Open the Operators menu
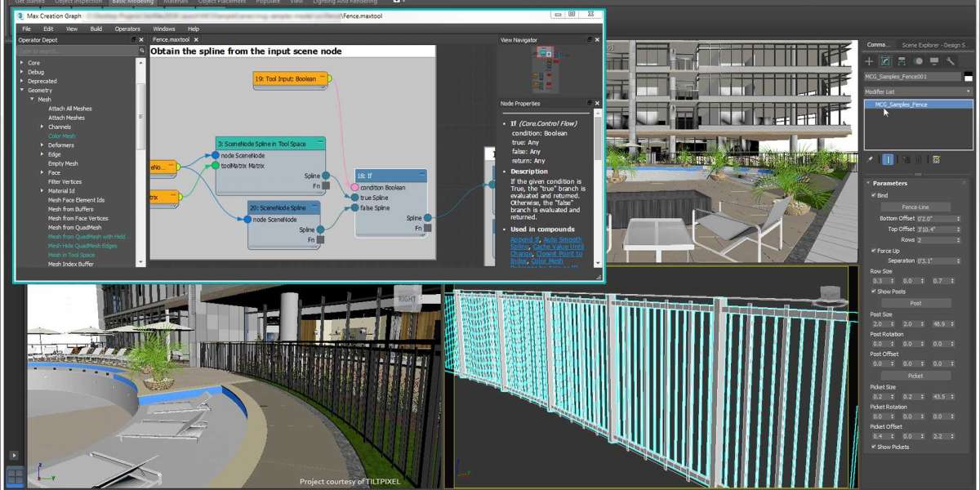Screen dimensions: 980x490 pos(127,29)
